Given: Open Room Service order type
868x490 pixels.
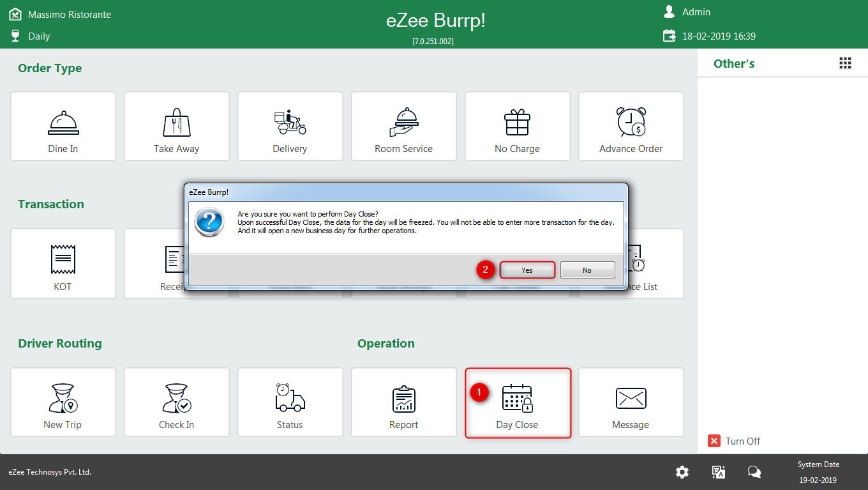Looking at the screenshot, I should pyautogui.click(x=404, y=126).
